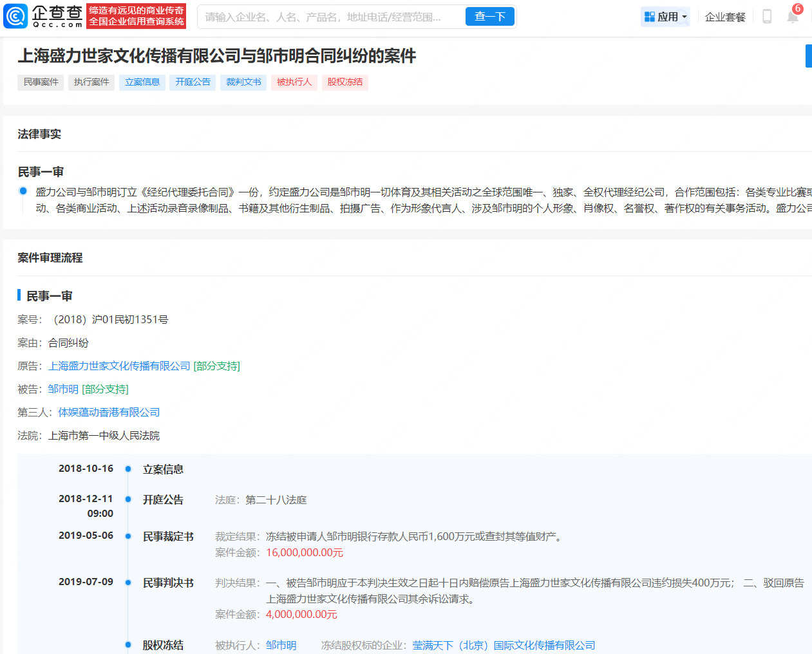Open the Qcc.com logo homepage
The height and width of the screenshot is (654, 812).
[x=43, y=16]
